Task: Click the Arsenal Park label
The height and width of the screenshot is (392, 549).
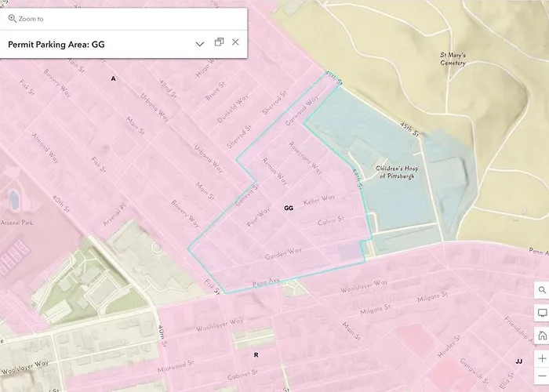Action: tap(16, 223)
